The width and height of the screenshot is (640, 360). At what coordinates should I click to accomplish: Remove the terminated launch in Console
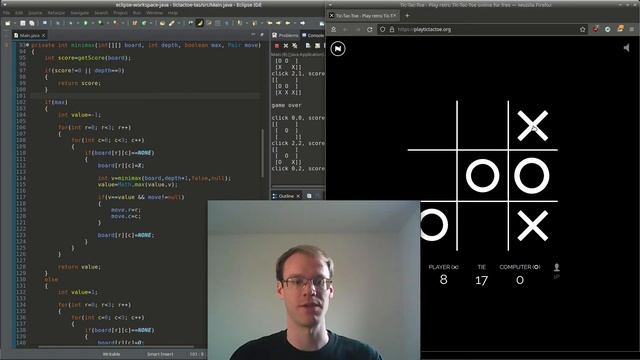pyautogui.click(x=286, y=46)
